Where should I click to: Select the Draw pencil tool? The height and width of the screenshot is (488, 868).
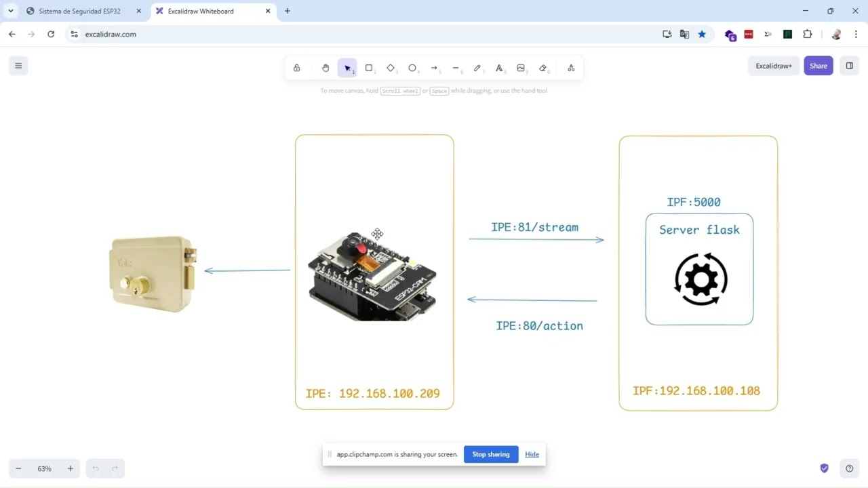click(x=477, y=68)
